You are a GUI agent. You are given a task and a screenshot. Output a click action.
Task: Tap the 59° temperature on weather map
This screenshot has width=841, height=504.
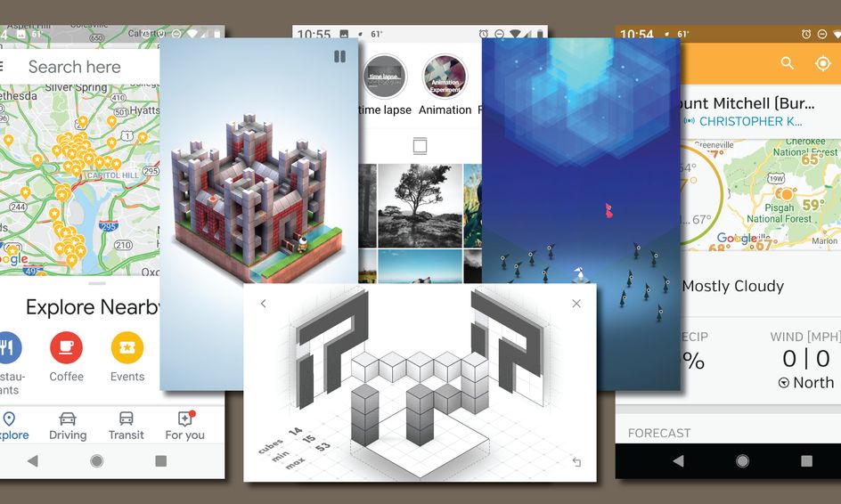click(x=813, y=205)
